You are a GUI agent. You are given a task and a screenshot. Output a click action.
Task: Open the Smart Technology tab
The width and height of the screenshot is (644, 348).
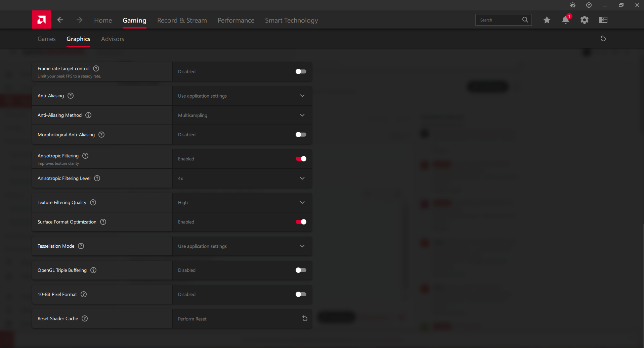tap(291, 20)
